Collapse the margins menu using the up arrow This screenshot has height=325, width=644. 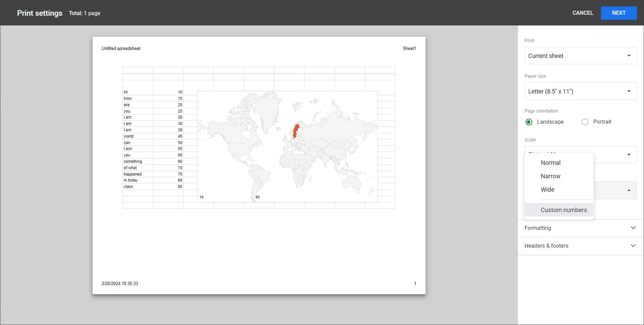[629, 190]
